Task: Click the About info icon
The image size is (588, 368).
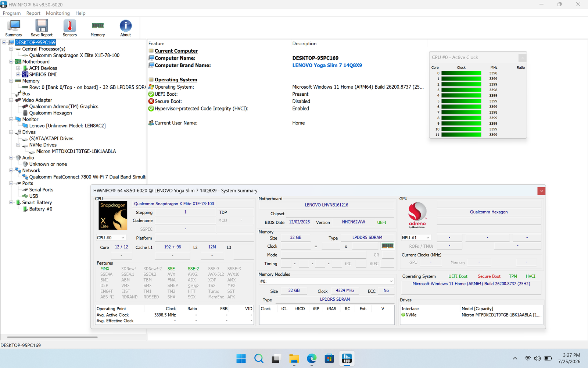Action: coord(126,28)
